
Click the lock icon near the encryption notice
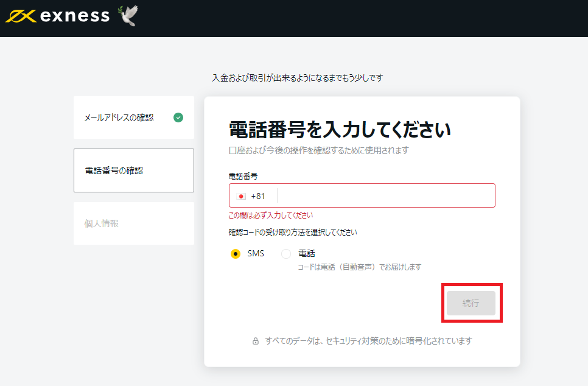click(256, 341)
